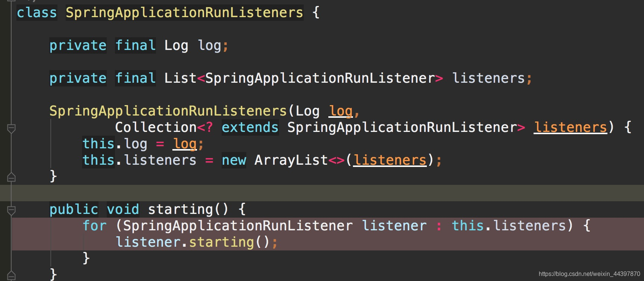Click the 'Collection' type in the constructor signature

(x=156, y=127)
